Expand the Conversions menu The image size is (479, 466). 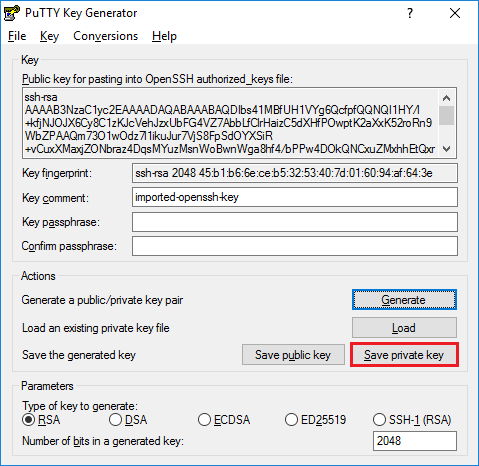coord(105,36)
